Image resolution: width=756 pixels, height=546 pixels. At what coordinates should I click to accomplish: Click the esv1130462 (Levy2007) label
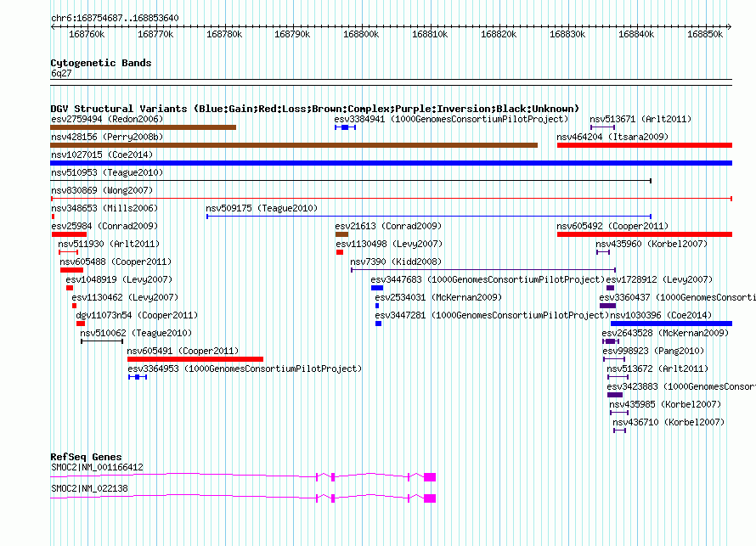(x=125, y=297)
